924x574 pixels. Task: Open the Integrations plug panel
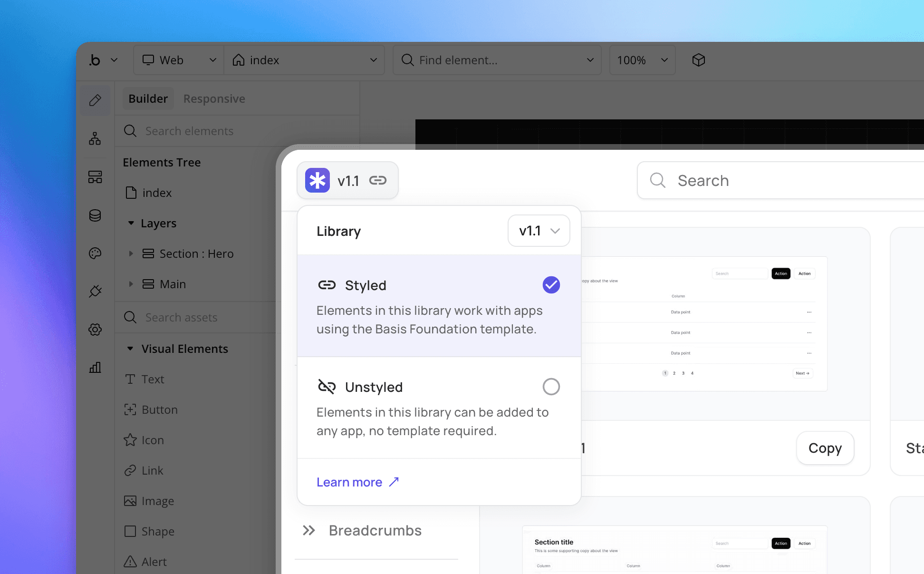pos(95,291)
